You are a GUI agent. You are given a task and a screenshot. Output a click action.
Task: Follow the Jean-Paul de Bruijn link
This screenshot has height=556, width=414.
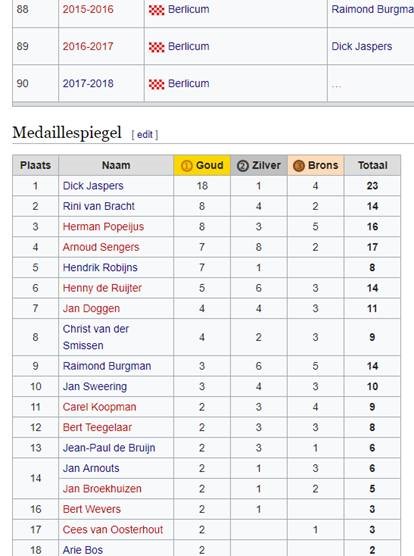109,448
